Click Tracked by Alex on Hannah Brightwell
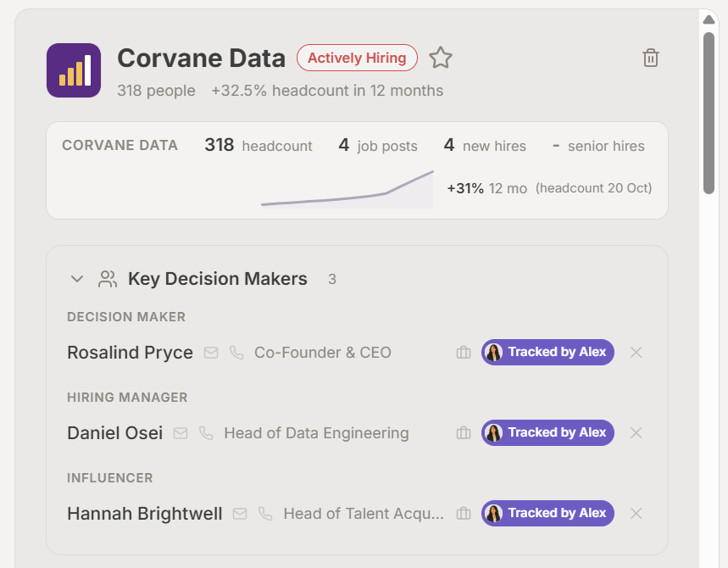This screenshot has height=568, width=728. click(x=547, y=513)
